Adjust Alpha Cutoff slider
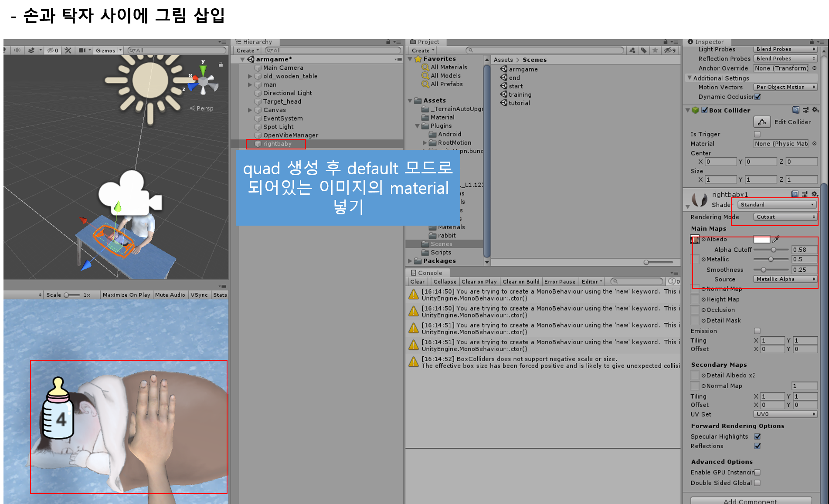Viewport: 829px width, 504px height. [x=771, y=250]
